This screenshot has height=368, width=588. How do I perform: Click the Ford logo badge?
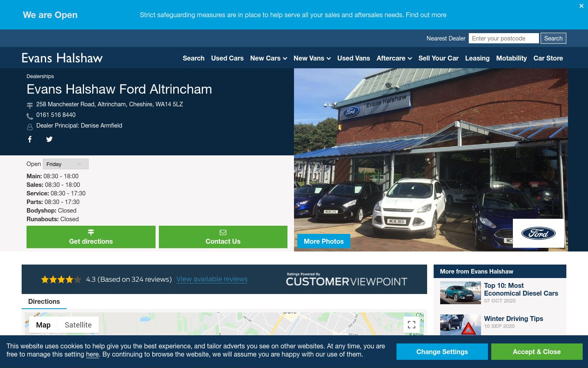click(539, 233)
